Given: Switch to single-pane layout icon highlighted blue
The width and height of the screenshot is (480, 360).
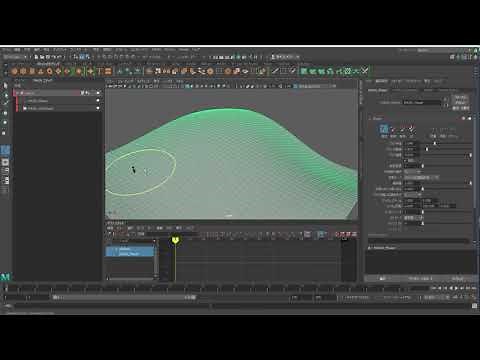Looking at the screenshot, I should (5, 150).
